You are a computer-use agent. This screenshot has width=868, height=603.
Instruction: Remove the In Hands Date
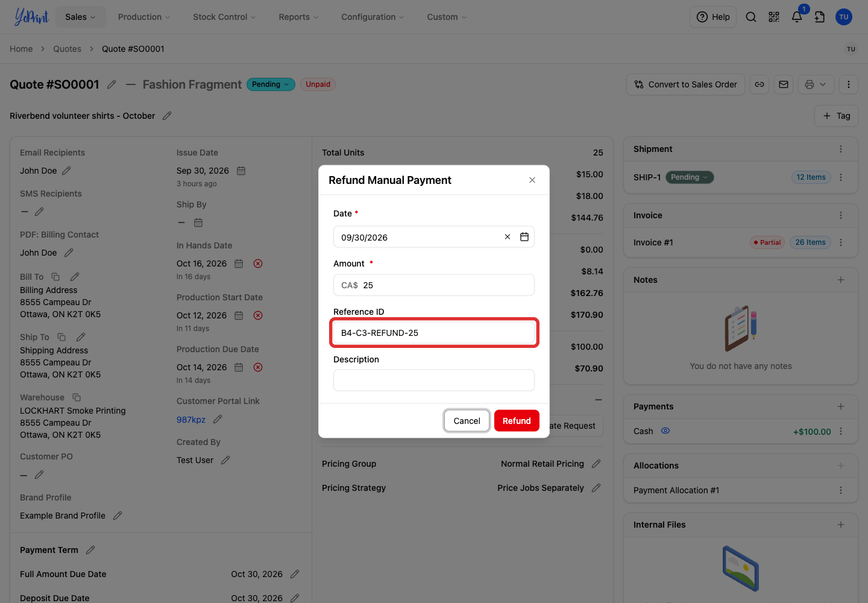pyautogui.click(x=258, y=264)
